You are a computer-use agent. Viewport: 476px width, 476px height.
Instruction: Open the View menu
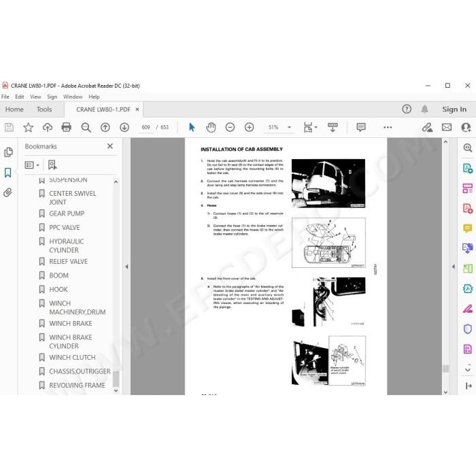click(35, 97)
